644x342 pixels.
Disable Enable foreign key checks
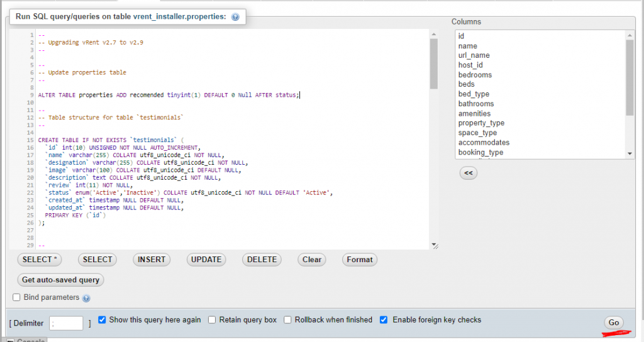[384, 320]
